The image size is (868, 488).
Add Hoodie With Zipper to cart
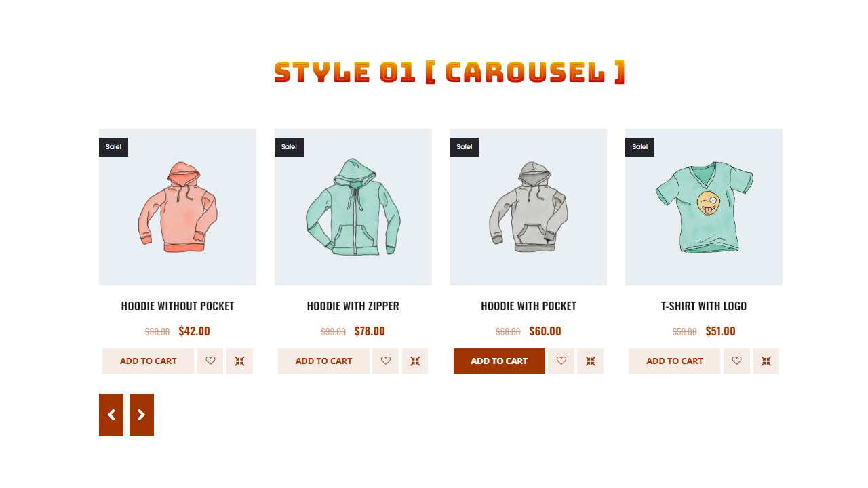pos(323,361)
